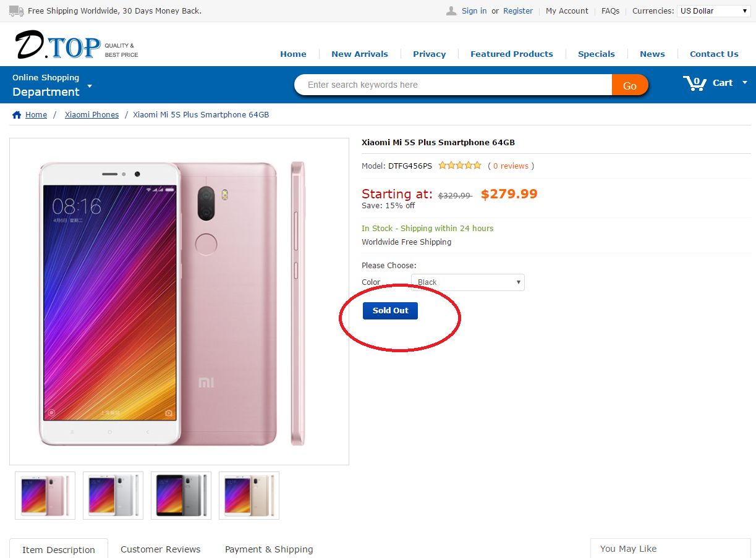Click the home icon in breadcrumb
This screenshot has width=756, height=558.
tap(17, 115)
